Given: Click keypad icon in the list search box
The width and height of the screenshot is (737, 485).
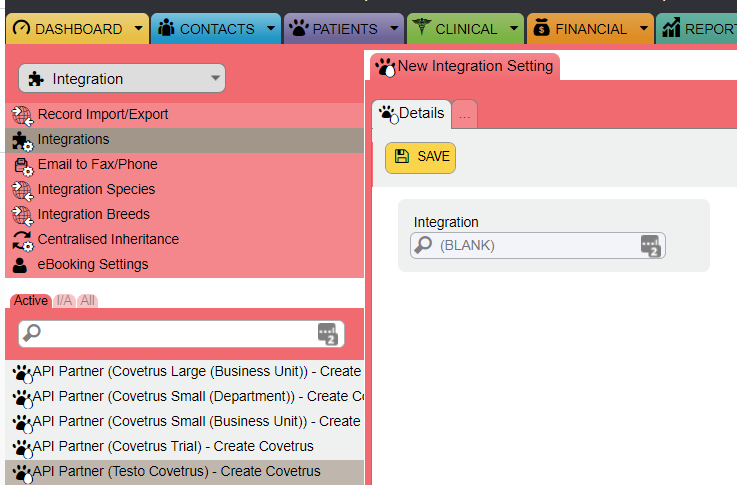Looking at the screenshot, I should pyautogui.click(x=328, y=334).
